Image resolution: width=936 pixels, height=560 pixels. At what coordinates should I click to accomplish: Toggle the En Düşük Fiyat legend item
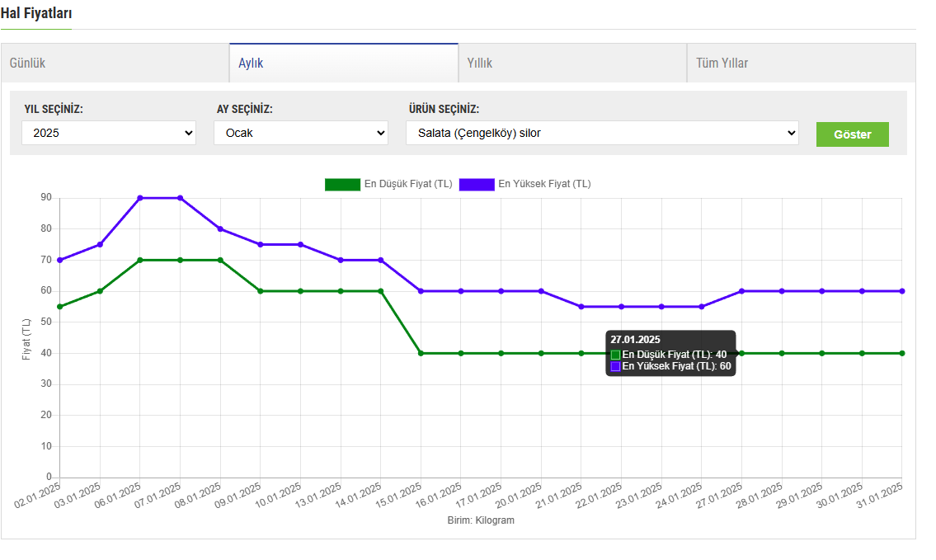click(407, 184)
